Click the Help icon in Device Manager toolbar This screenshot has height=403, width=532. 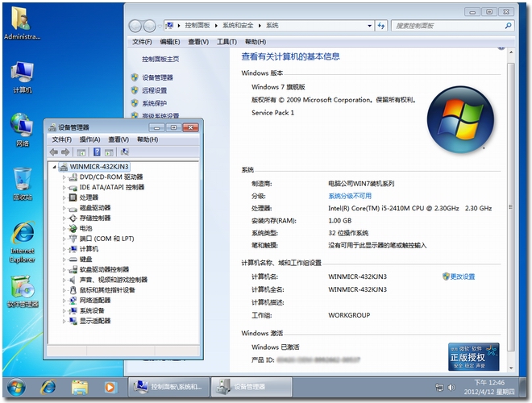pyautogui.click(x=97, y=152)
